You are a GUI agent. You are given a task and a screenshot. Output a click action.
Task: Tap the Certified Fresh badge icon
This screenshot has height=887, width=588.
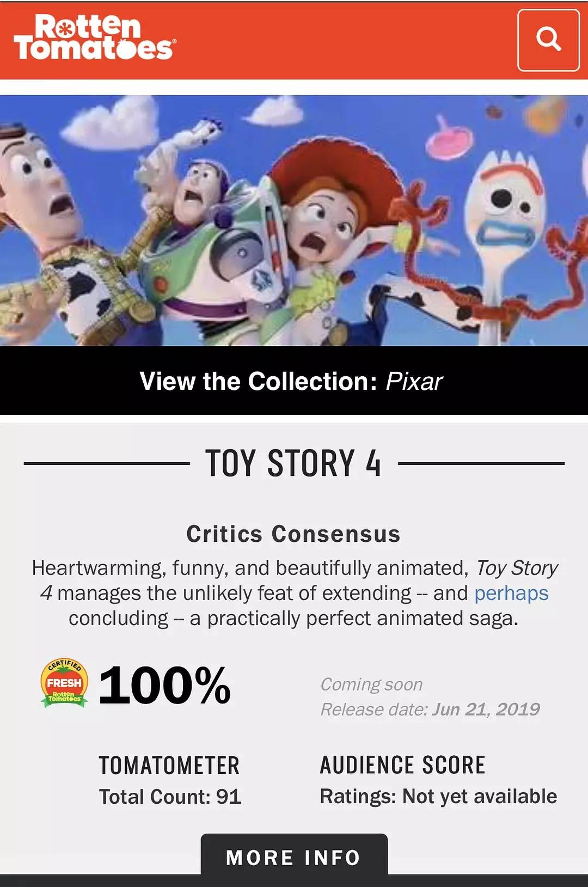pos(64,683)
